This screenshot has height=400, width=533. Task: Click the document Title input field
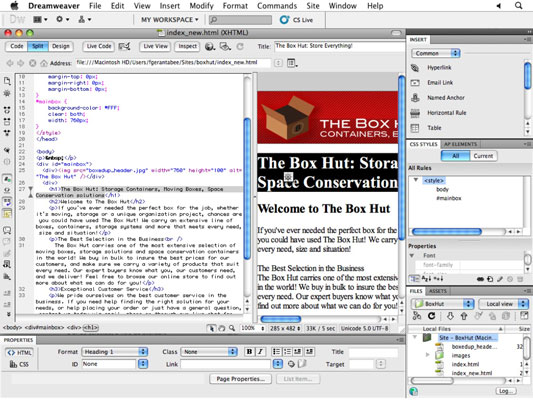[340, 46]
